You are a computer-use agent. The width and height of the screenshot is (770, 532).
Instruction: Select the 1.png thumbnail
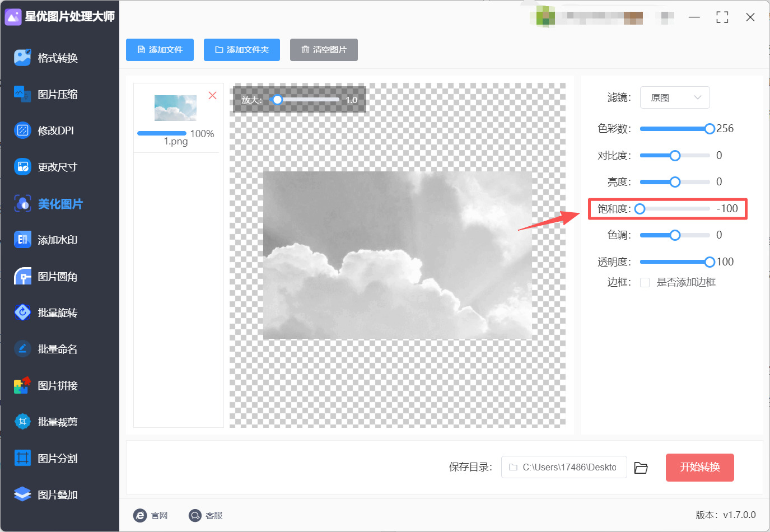(x=175, y=108)
